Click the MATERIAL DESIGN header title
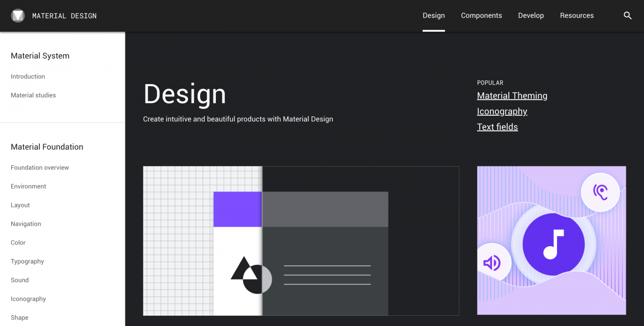 tap(64, 16)
